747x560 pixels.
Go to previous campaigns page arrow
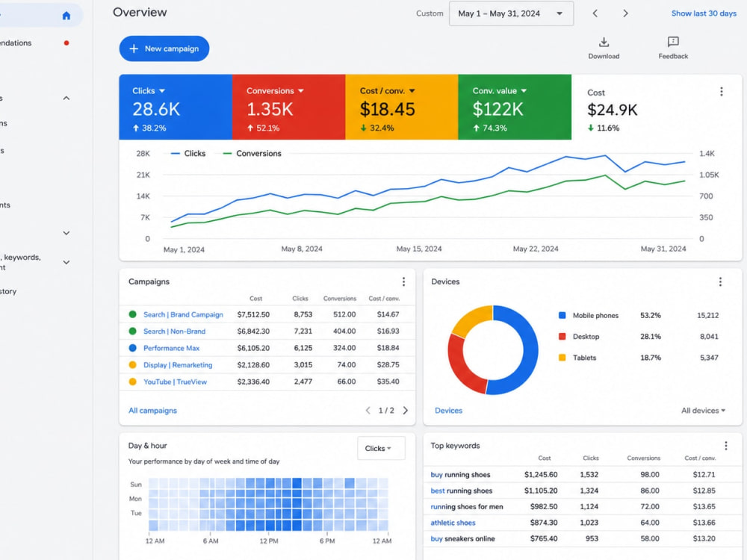[368, 411]
